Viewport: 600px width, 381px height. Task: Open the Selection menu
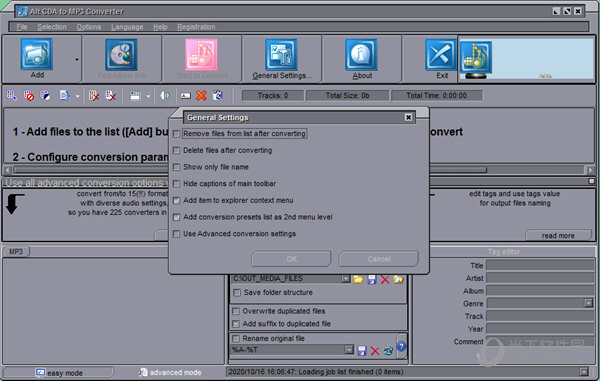(x=52, y=27)
